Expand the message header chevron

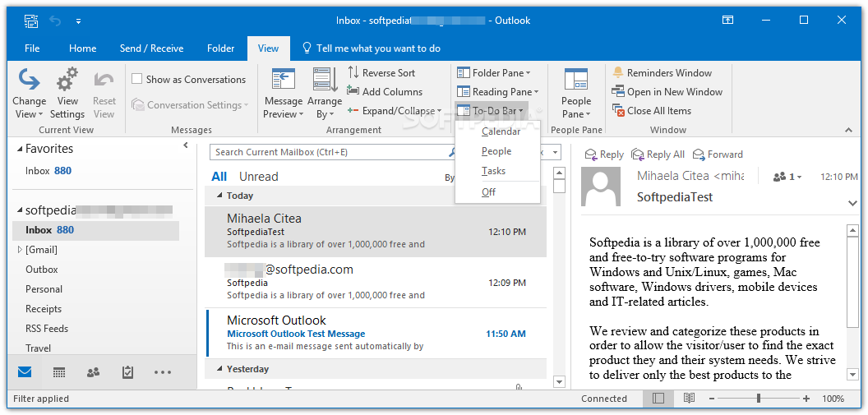[852, 203]
